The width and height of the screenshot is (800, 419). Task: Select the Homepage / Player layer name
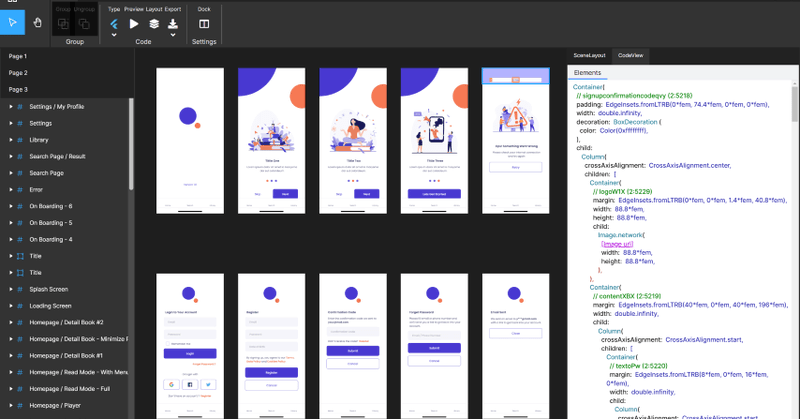pos(55,405)
